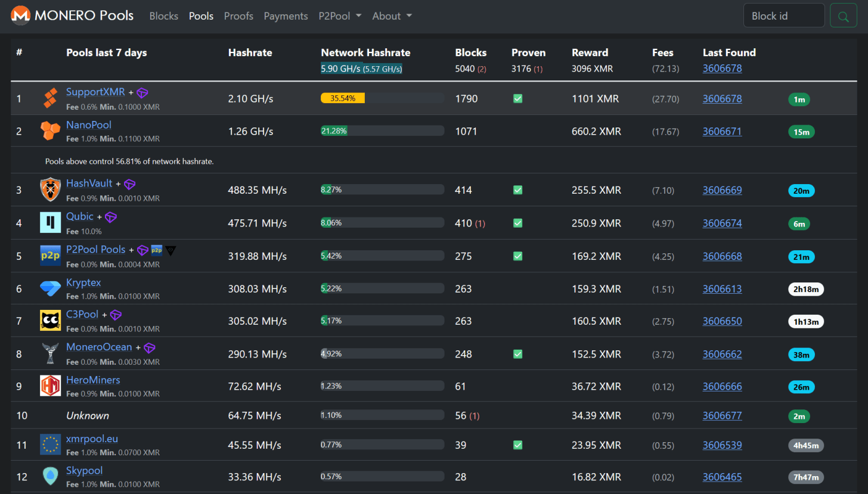Expand the P2Pool dropdown menu
Image resolution: width=868 pixels, height=494 pixels.
[340, 16]
